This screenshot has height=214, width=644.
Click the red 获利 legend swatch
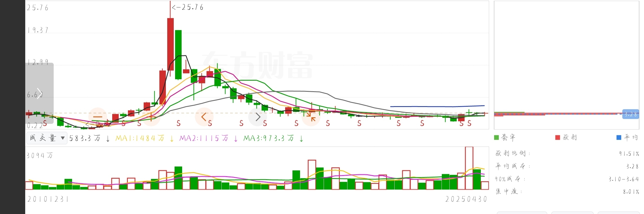tap(558, 137)
